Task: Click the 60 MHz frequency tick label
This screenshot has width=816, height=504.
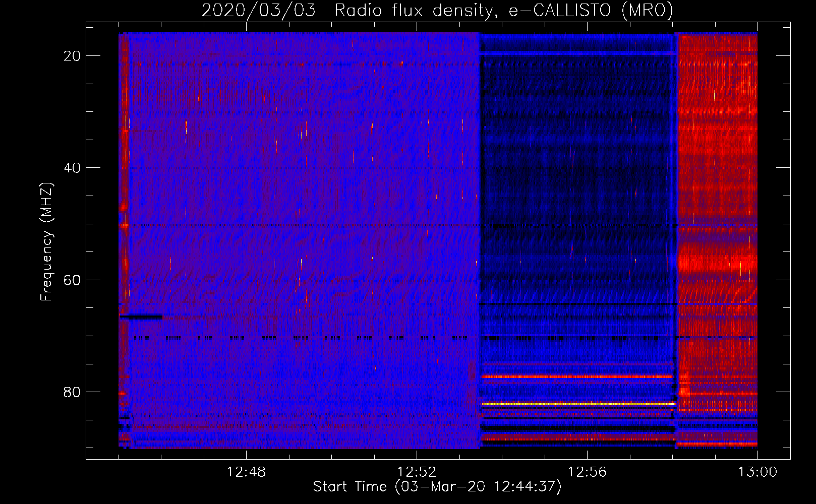Action: [72, 280]
